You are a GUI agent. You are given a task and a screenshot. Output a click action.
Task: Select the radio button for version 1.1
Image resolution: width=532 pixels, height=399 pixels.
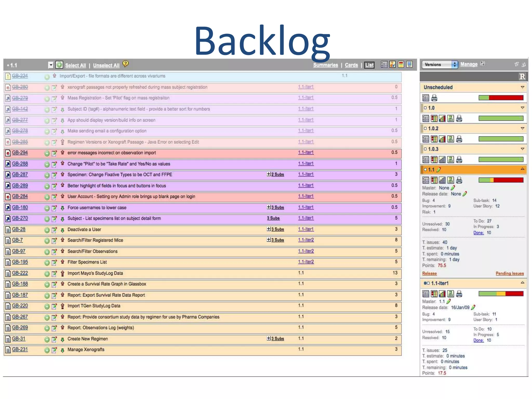point(425,170)
